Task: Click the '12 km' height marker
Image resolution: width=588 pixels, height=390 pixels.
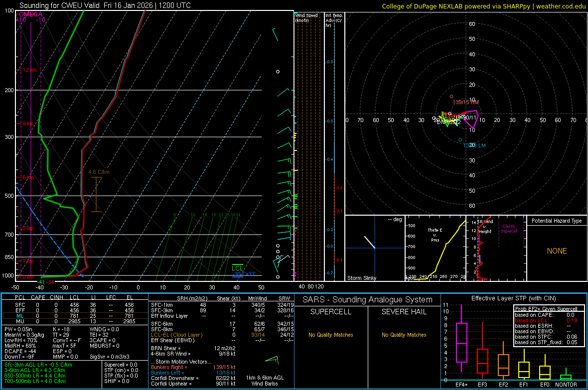Action: [x=29, y=70]
